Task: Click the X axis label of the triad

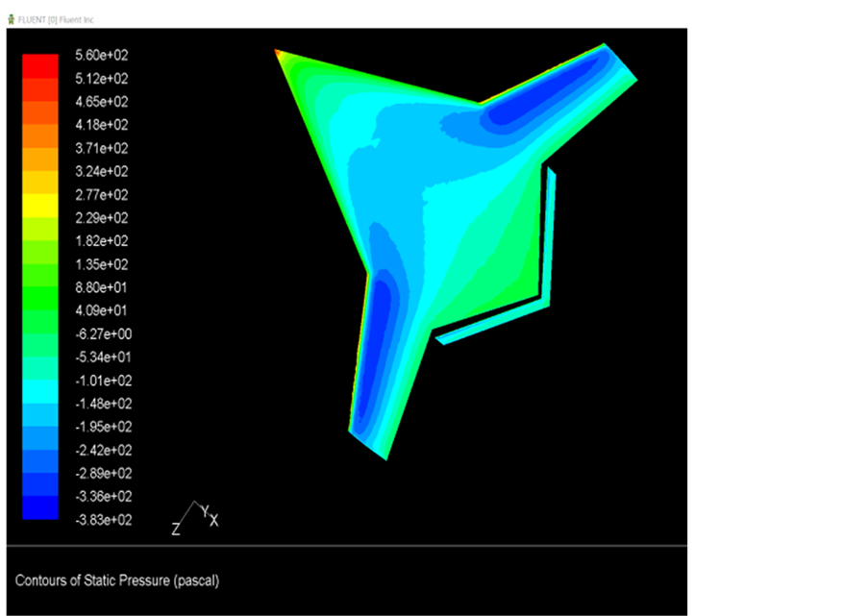Action: point(214,521)
